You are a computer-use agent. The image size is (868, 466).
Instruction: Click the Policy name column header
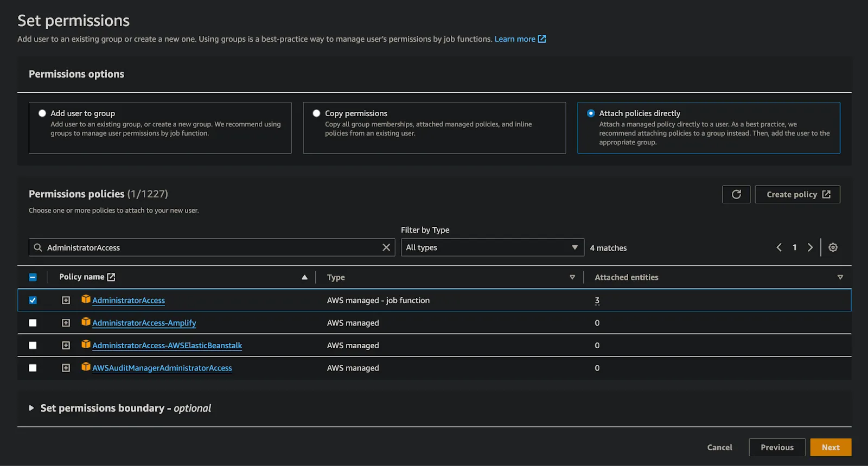tap(81, 277)
